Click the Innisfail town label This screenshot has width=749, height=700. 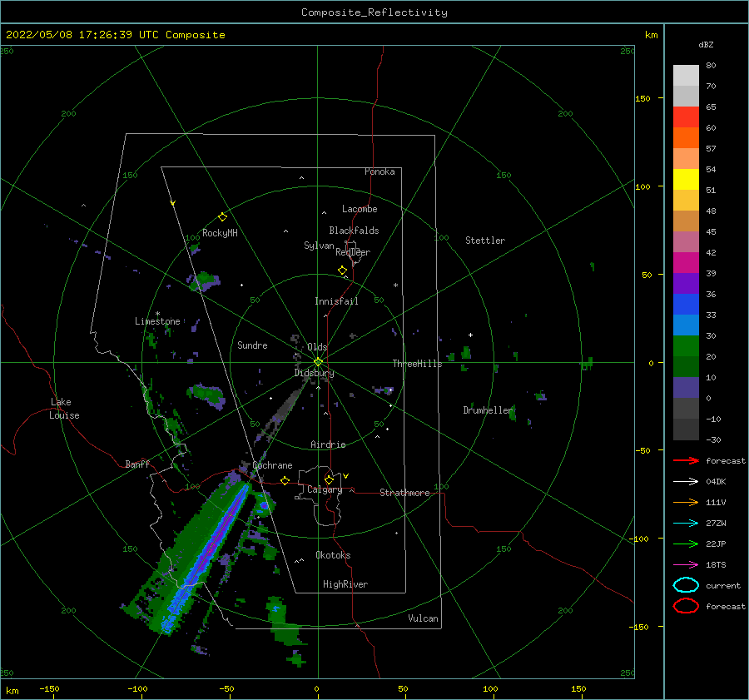click(336, 301)
